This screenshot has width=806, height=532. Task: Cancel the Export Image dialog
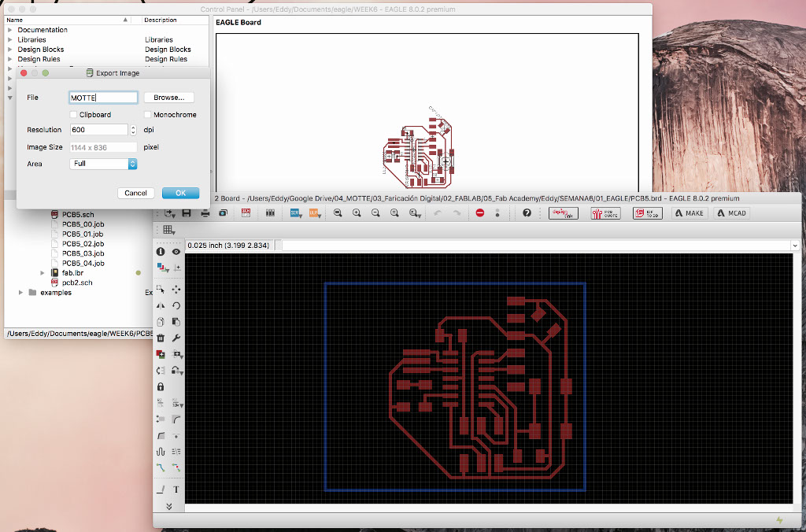click(x=135, y=193)
